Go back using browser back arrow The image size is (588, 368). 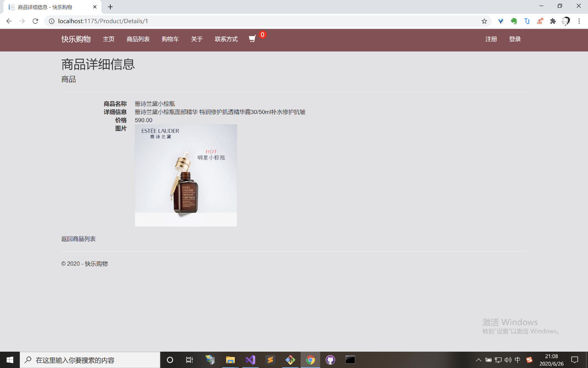coord(9,21)
